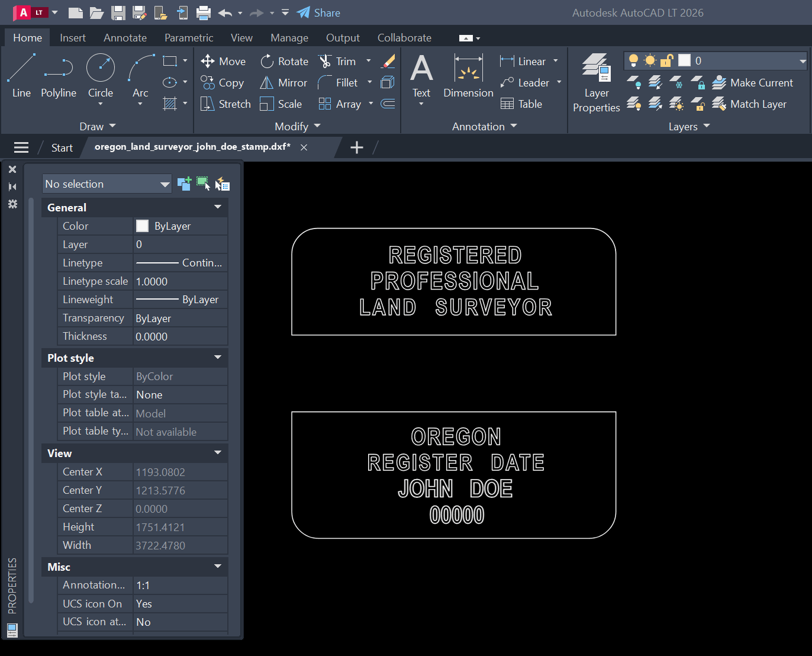Image resolution: width=812 pixels, height=656 pixels.
Task: Collapse the View section
Action: [218, 453]
